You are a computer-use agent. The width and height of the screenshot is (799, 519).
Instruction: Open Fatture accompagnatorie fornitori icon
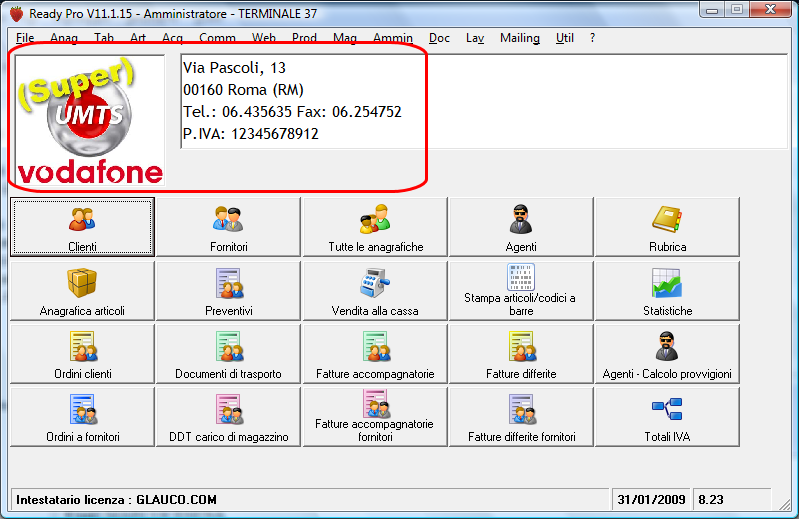375,417
